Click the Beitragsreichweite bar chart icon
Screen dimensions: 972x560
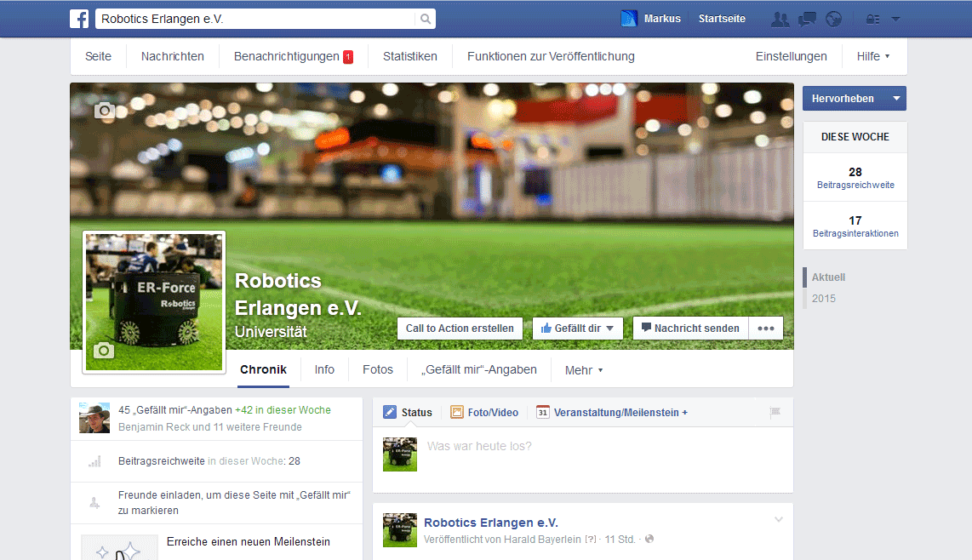pyautogui.click(x=94, y=461)
